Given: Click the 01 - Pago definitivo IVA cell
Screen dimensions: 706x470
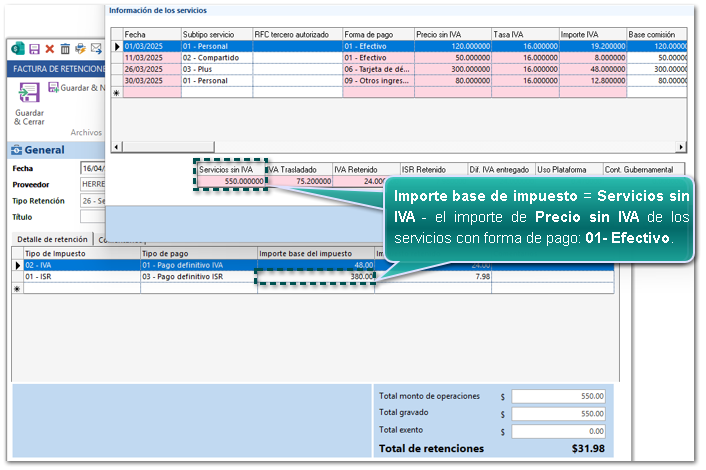Looking at the screenshot, I should click(x=199, y=265).
